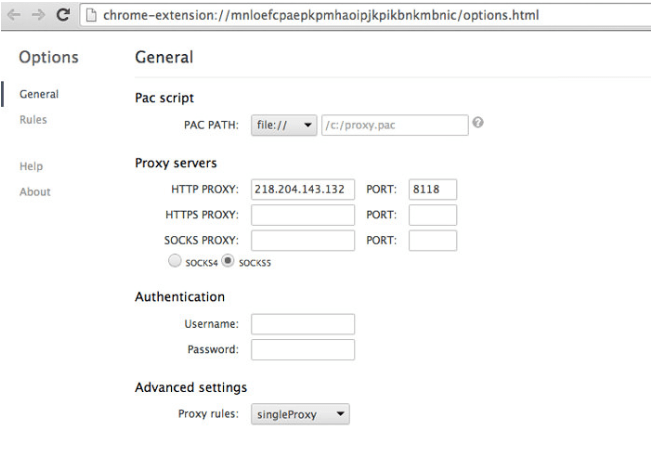The height and width of the screenshot is (472, 651).
Task: Open the file:// protocol dropdown
Action: 283,125
